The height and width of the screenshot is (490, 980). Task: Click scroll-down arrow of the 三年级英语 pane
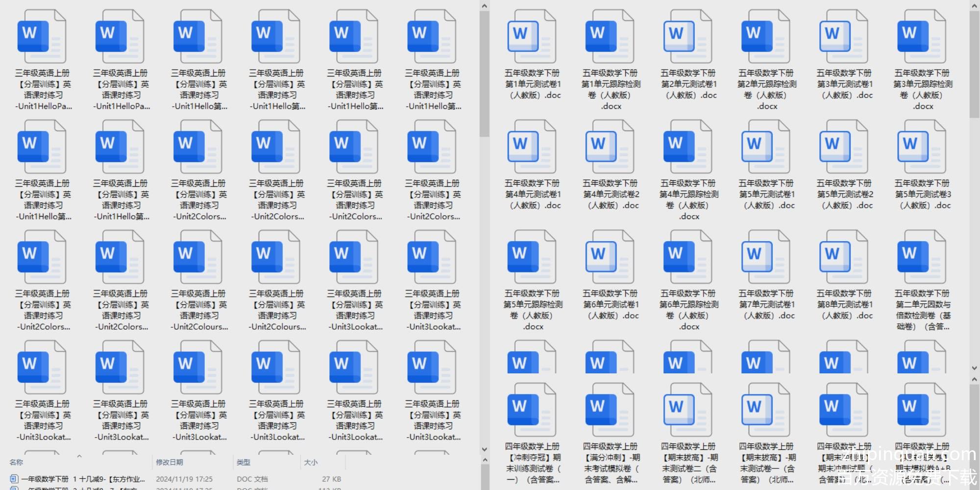[x=484, y=449]
